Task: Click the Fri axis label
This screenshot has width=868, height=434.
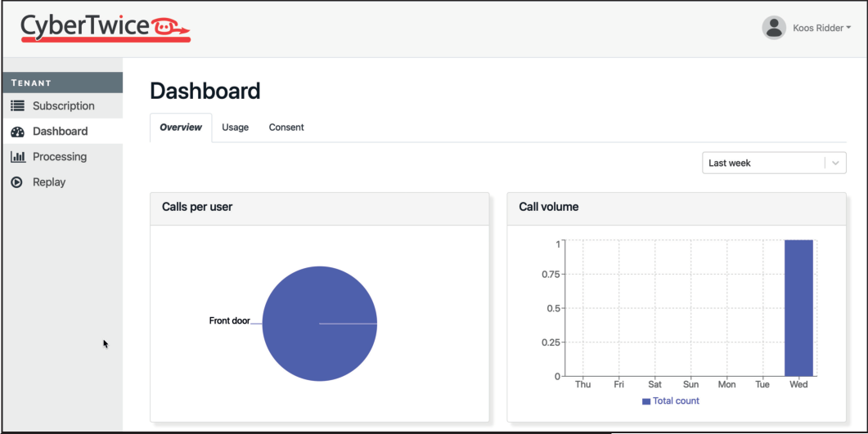Action: 619,385
